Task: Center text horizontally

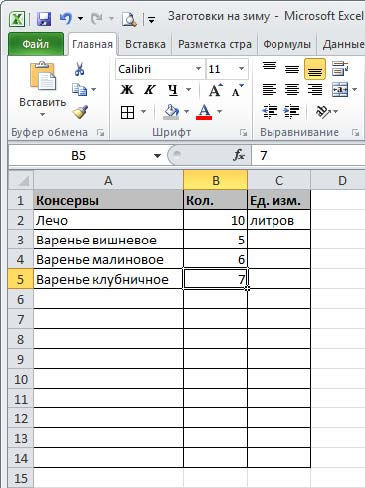Action: pos(292,89)
